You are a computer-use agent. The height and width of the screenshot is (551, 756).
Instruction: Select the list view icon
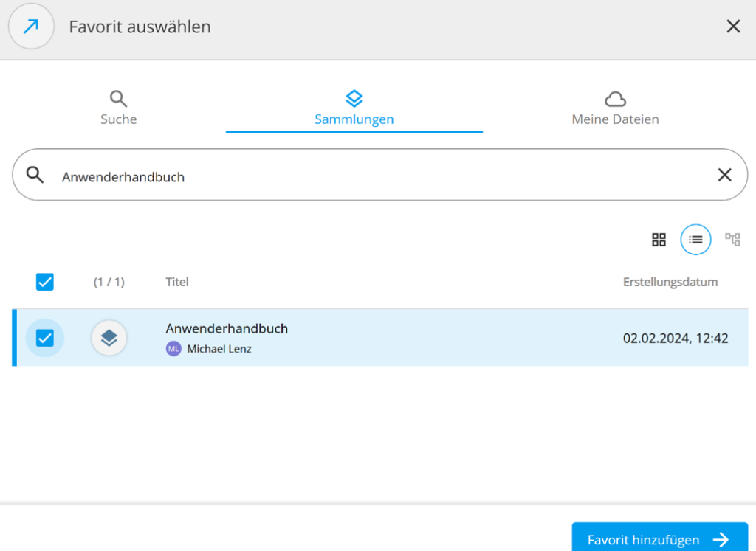click(x=695, y=240)
